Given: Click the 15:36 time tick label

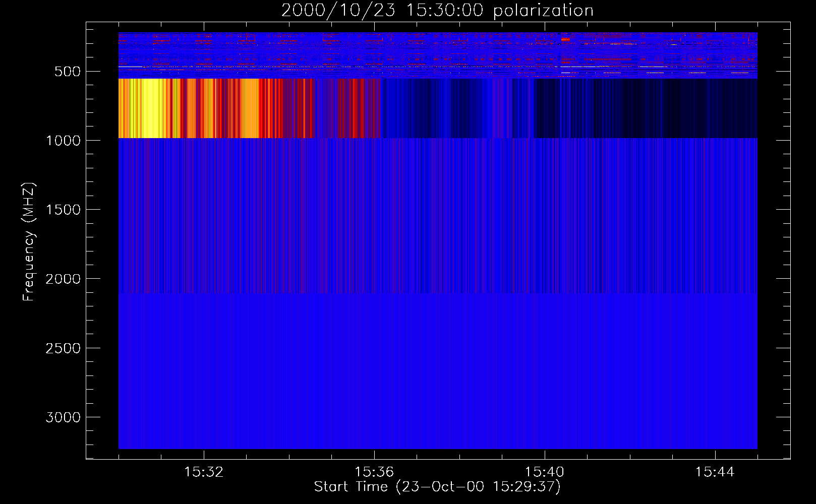Looking at the screenshot, I should point(374,472).
